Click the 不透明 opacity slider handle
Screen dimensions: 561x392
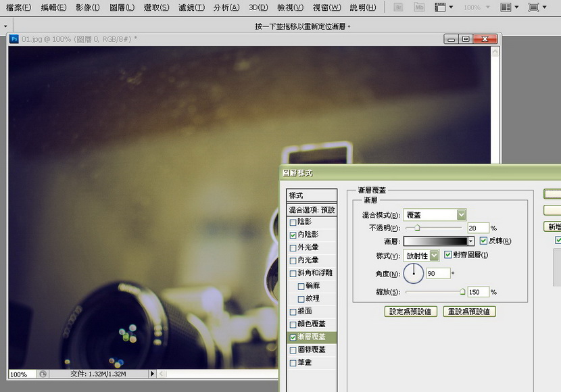pyautogui.click(x=417, y=228)
